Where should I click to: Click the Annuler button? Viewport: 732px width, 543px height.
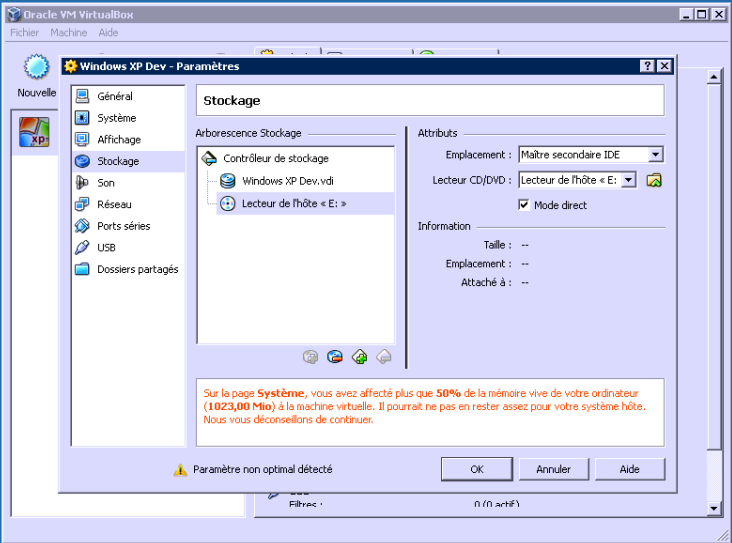tap(553, 469)
